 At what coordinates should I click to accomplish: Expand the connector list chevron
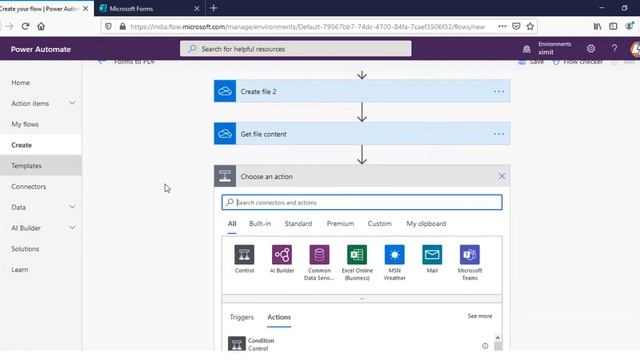(362, 299)
